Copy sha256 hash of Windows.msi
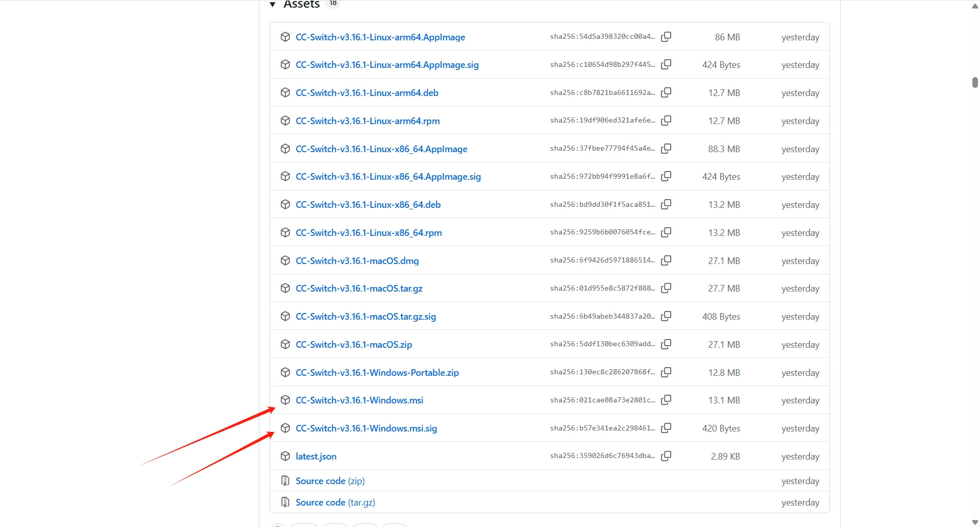The height and width of the screenshot is (527, 980). click(x=666, y=400)
